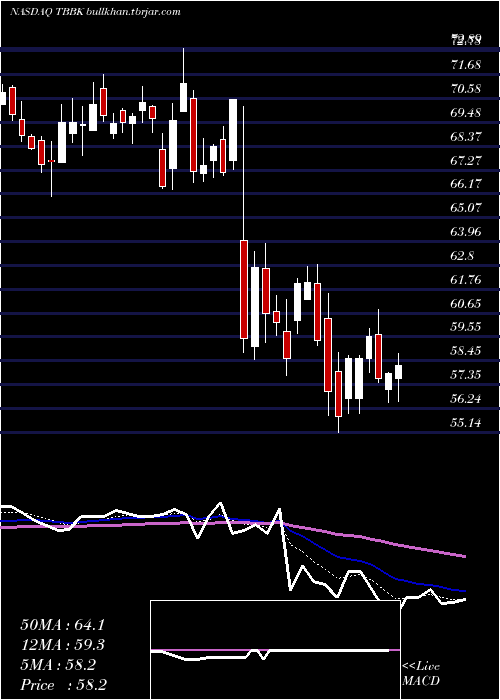Image resolution: width=500 pixels, height=700 pixels.
Task: Click the 63.96 price axis label
Action: click(x=466, y=232)
